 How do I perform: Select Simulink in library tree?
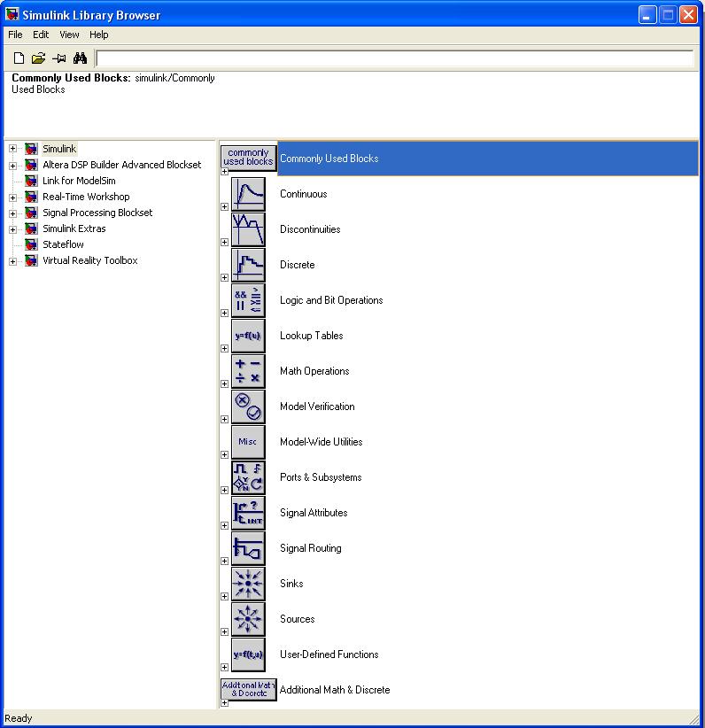click(x=59, y=149)
